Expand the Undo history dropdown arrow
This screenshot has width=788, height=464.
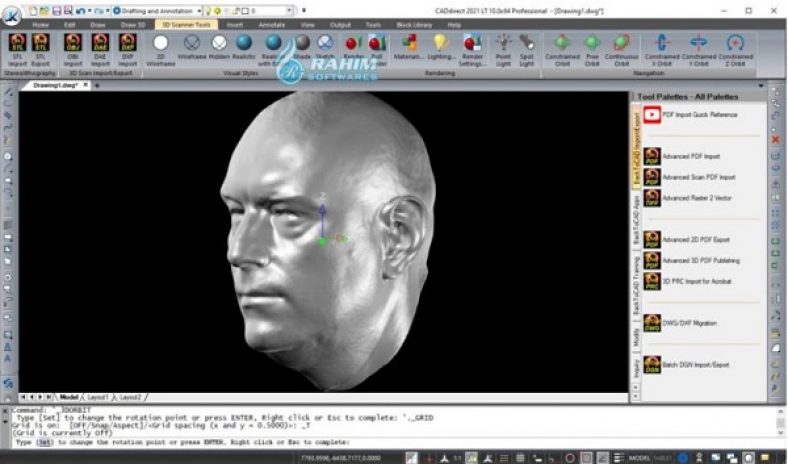point(89,11)
